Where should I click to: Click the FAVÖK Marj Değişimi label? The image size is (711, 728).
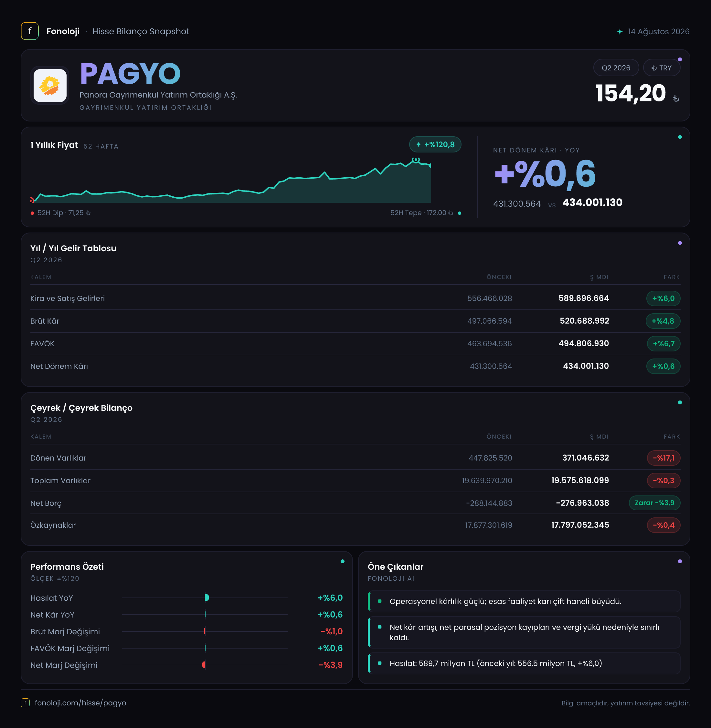[x=70, y=649]
